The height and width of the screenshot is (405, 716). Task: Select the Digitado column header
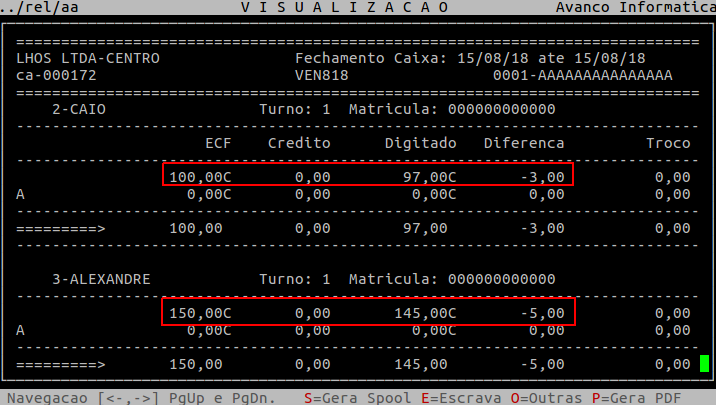[420, 143]
